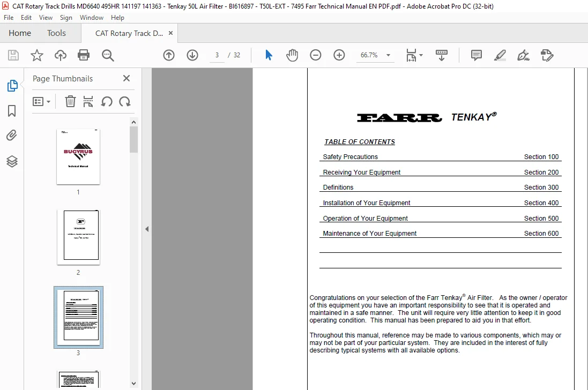Select the Highlight text pen tool
This screenshot has height=390, width=588.
pos(500,55)
